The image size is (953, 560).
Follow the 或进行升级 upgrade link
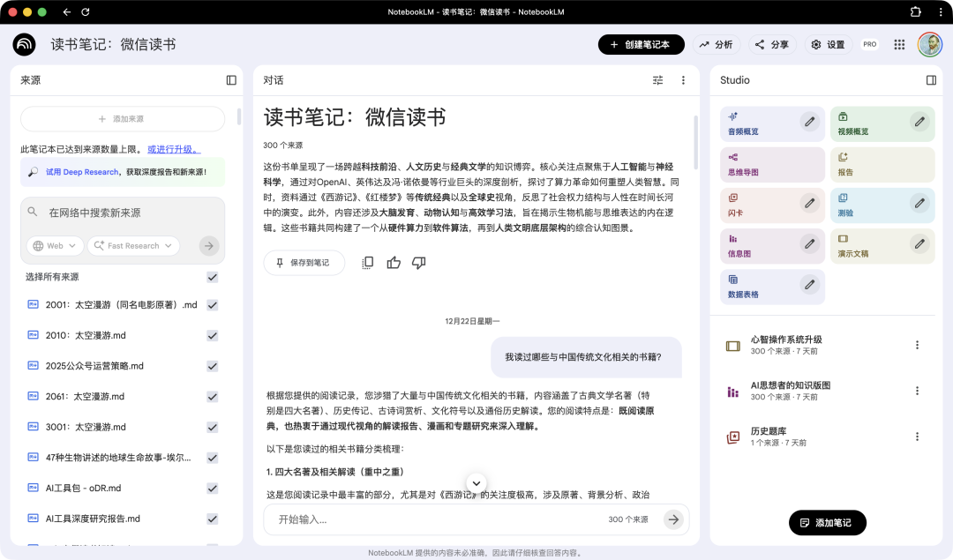[x=174, y=149]
